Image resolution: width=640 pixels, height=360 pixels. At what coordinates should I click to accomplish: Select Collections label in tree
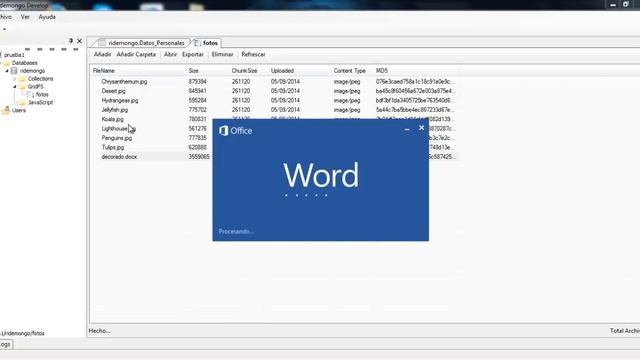tap(40, 79)
